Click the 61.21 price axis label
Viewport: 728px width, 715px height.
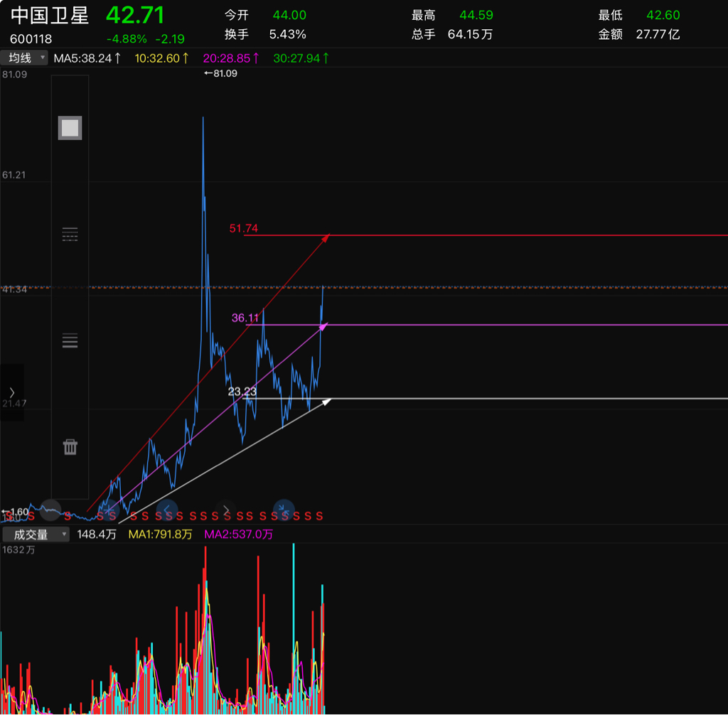pyautogui.click(x=14, y=175)
